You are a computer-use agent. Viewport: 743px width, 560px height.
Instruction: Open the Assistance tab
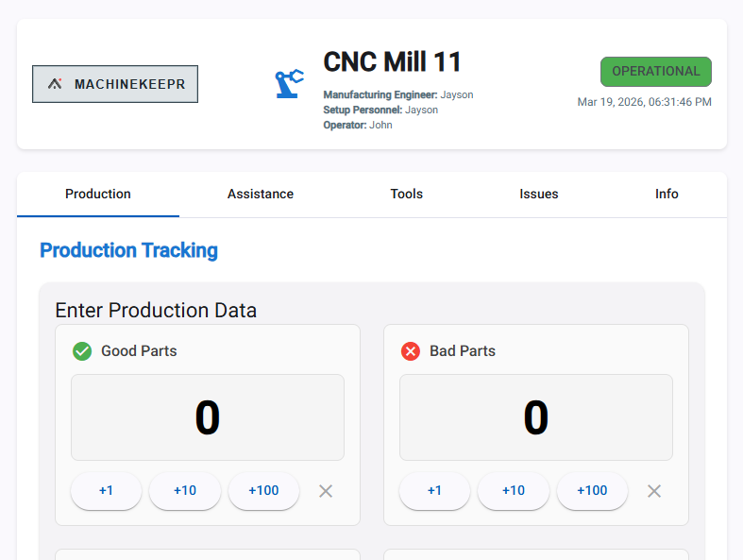261,195
